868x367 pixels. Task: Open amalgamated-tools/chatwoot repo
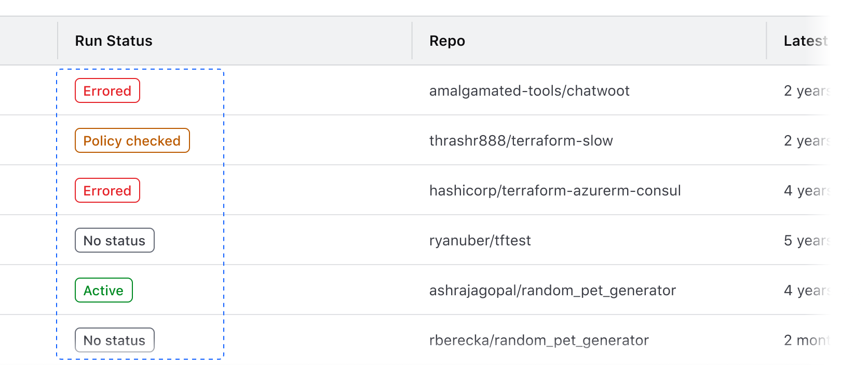click(529, 91)
